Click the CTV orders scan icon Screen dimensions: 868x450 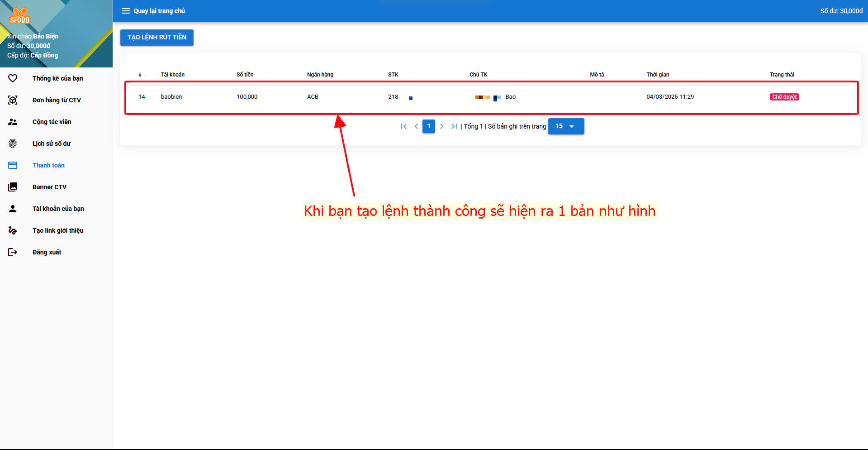(13, 100)
